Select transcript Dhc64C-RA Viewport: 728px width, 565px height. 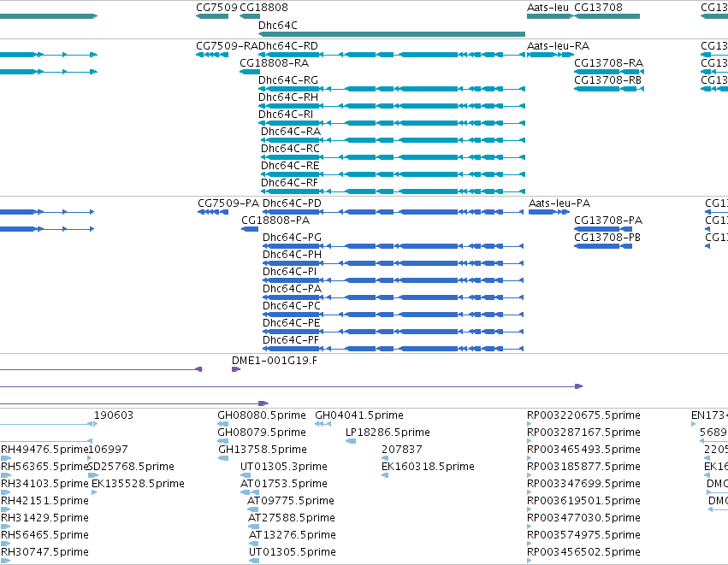pos(291,132)
